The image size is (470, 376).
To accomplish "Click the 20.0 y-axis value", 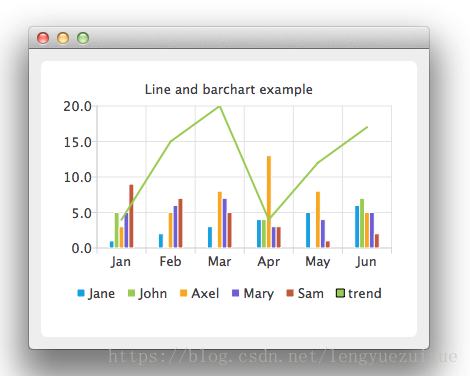I will click(77, 106).
